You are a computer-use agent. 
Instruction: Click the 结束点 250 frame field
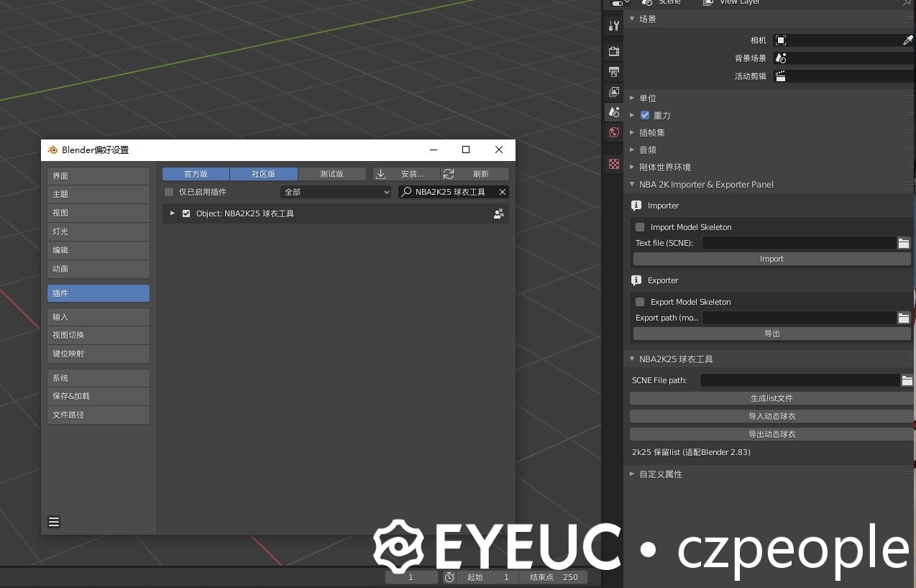pos(553,577)
